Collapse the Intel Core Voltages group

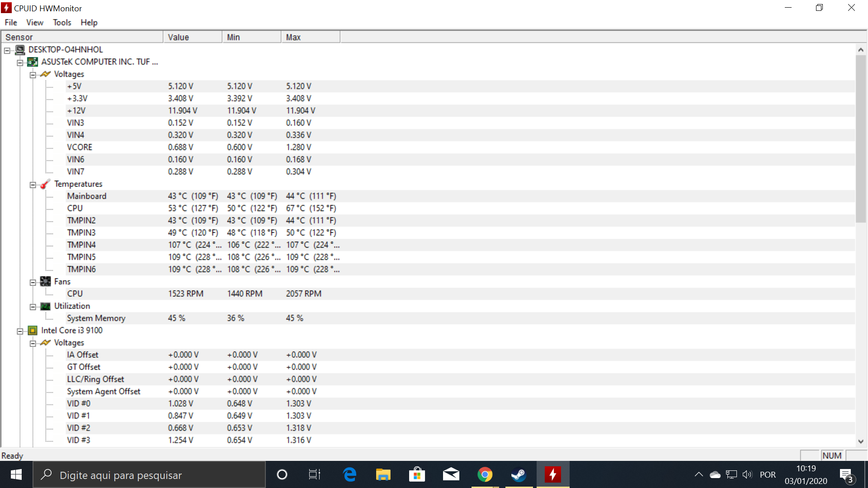(33, 343)
